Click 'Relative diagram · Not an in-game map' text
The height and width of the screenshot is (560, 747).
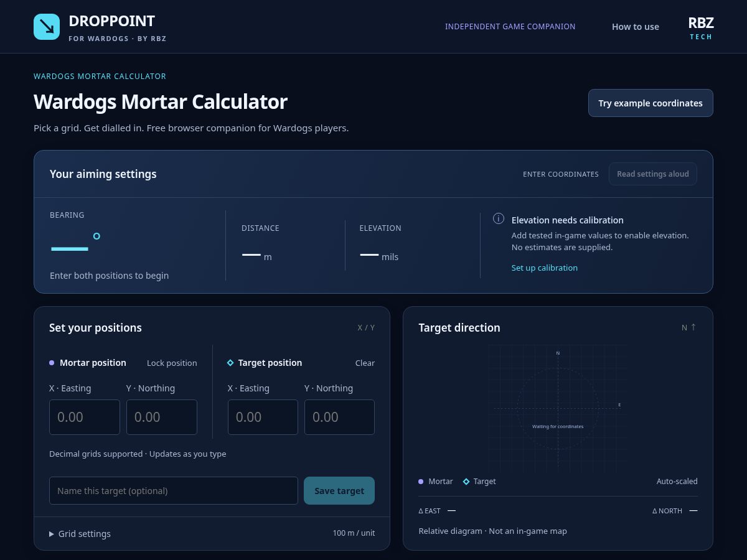click(x=493, y=531)
